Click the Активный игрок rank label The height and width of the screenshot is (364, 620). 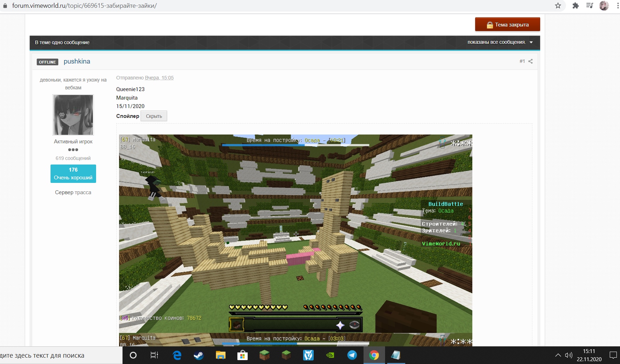click(x=73, y=142)
